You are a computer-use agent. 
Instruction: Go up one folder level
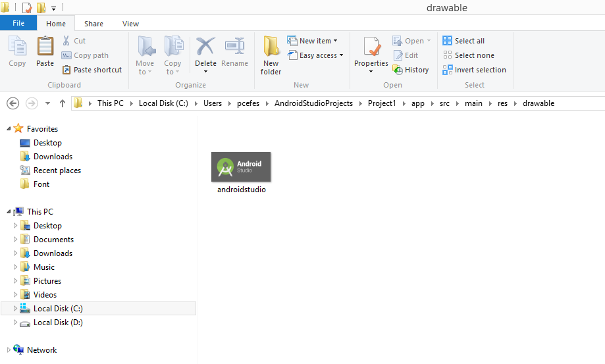tap(62, 103)
